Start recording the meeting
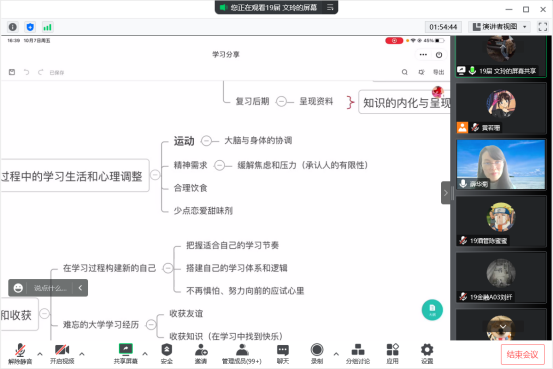 pos(317,353)
